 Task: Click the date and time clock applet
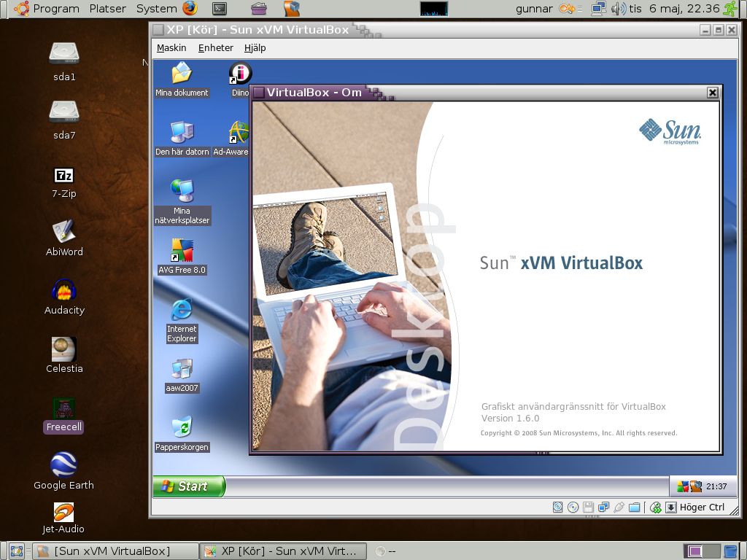point(674,9)
